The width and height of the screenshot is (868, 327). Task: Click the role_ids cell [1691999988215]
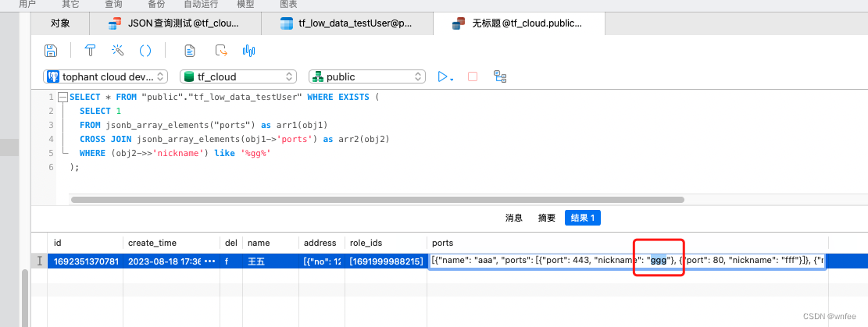[385, 261]
